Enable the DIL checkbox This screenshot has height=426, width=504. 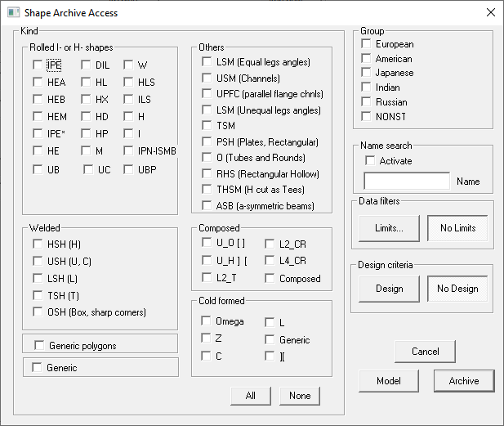86,65
